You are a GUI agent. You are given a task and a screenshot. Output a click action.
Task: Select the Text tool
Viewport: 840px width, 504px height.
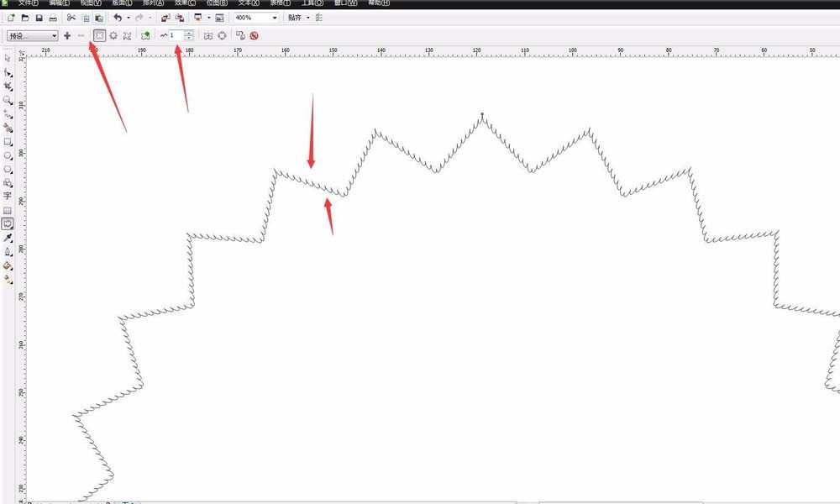(8, 195)
